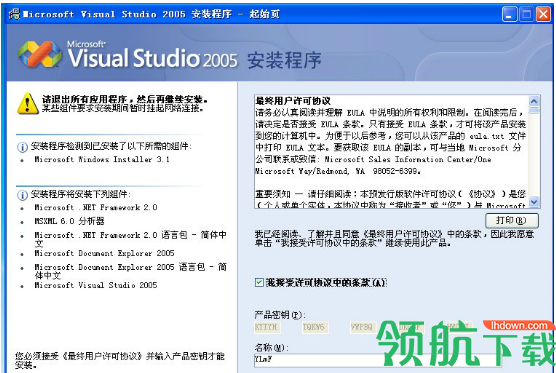
Task: Close the installer window
Action: pyautogui.click(x=543, y=15)
